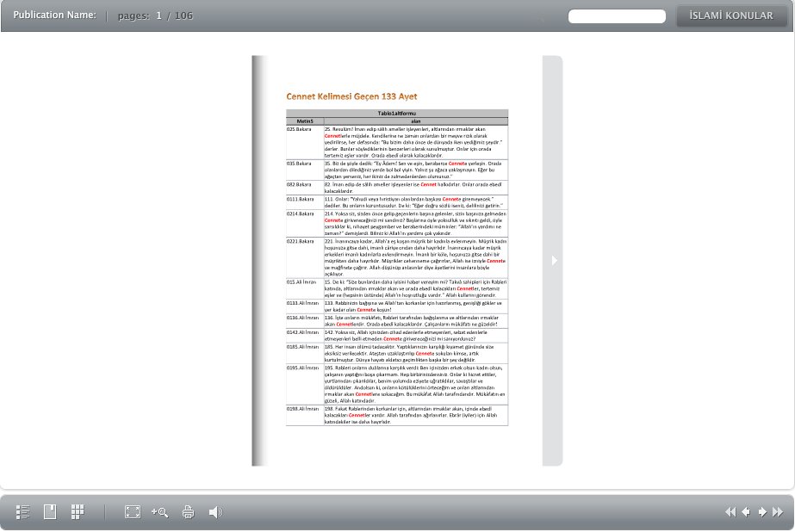Jump to the last page
Image resolution: width=795 pixels, height=532 pixels.
(778, 512)
